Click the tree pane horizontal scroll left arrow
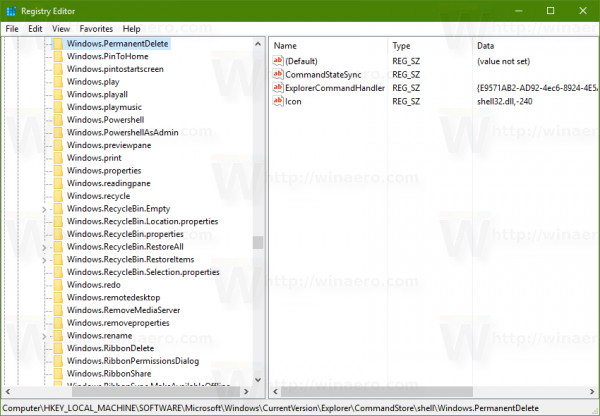The image size is (600, 416). [x=8, y=392]
